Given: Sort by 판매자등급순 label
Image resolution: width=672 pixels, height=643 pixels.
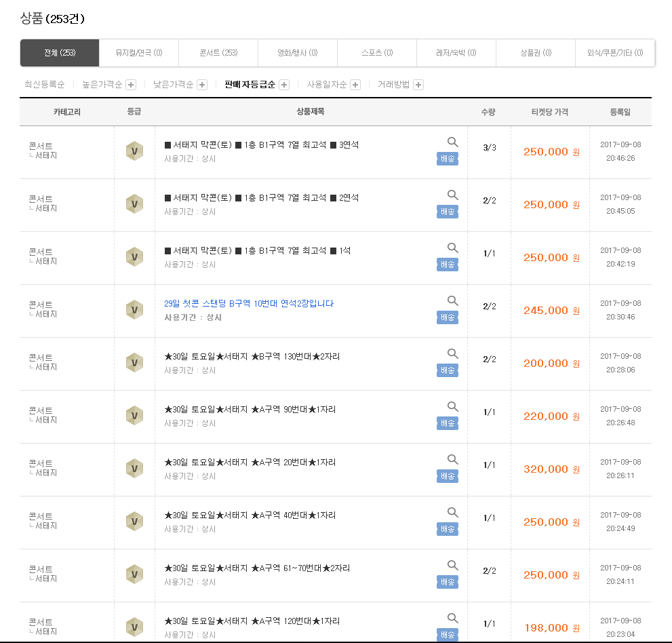Looking at the screenshot, I should coord(250,85).
